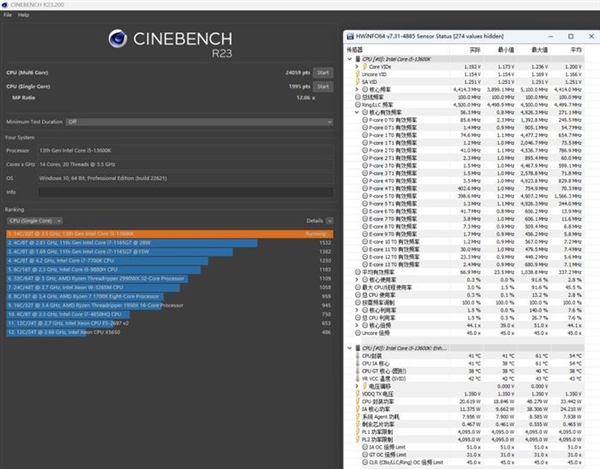Click the Info text field
Viewport: 600px width, 469px height.
point(200,191)
